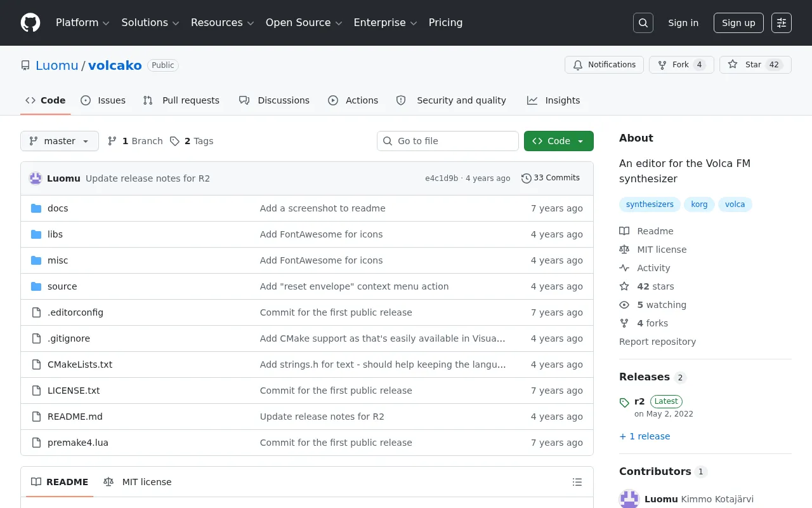Click the CMakeLists.txt file icon
Screen dimensions: 812x508
tap(36, 364)
